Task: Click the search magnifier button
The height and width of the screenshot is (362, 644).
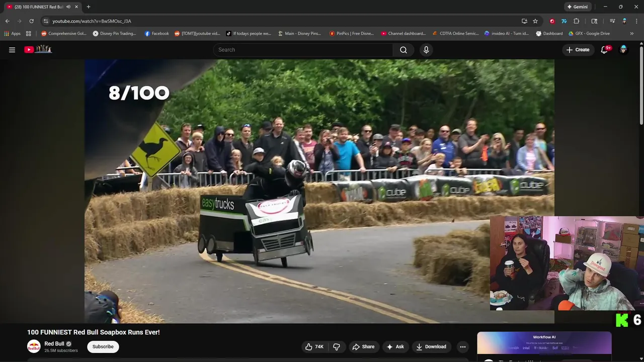Action: [x=404, y=50]
